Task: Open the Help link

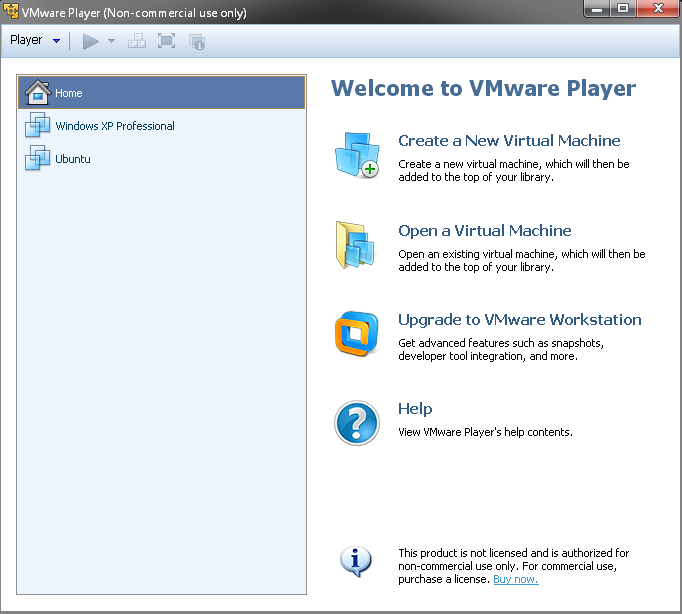Action: click(415, 409)
